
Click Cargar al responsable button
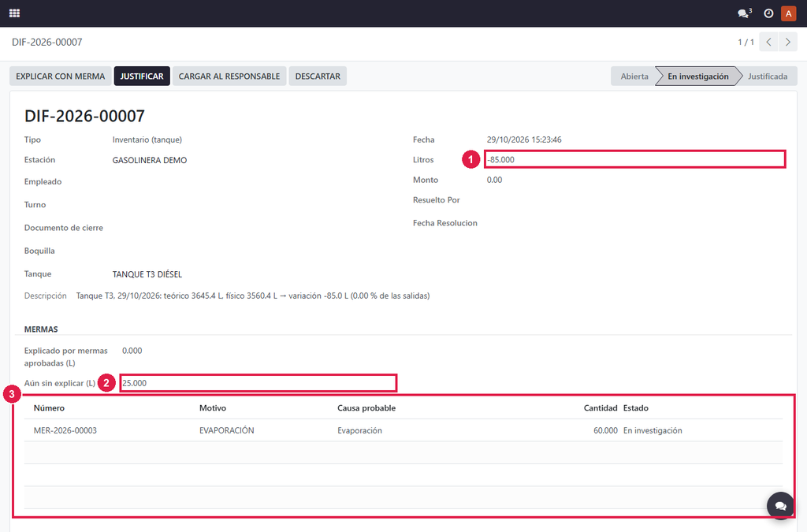(229, 76)
